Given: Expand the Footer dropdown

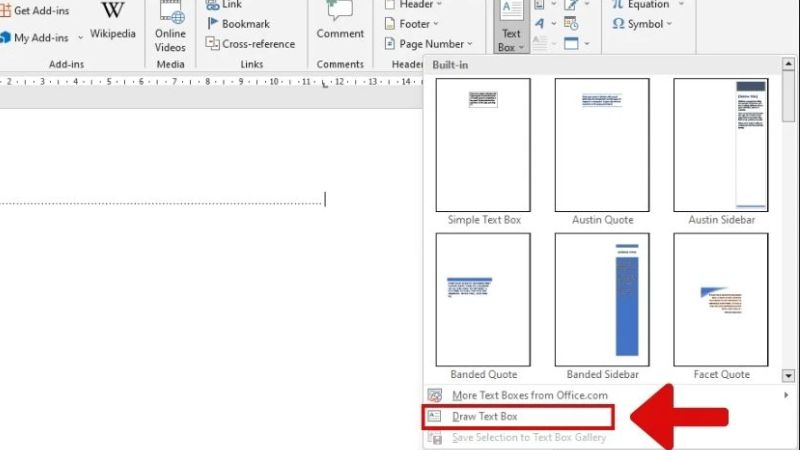Looking at the screenshot, I should (x=414, y=24).
